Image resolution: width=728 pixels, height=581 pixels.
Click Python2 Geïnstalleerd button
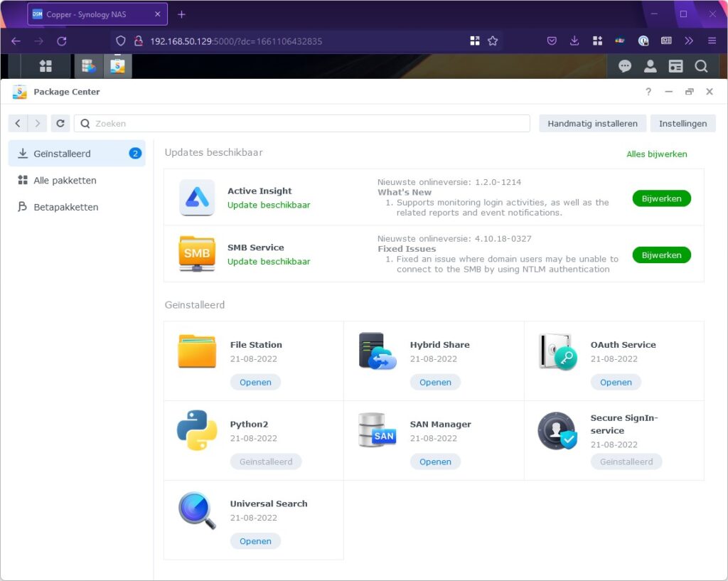coord(266,462)
